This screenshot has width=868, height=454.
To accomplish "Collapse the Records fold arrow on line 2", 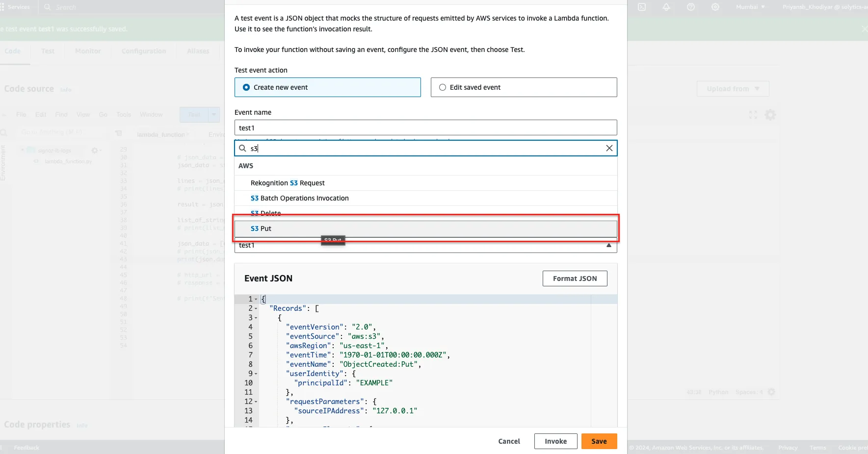I will coord(256,308).
